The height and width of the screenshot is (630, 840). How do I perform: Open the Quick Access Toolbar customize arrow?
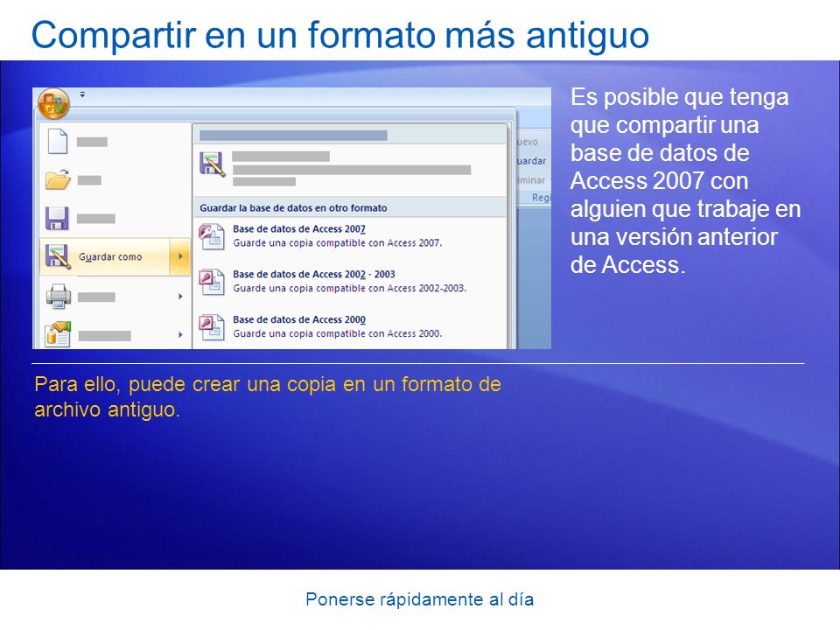click(x=82, y=94)
